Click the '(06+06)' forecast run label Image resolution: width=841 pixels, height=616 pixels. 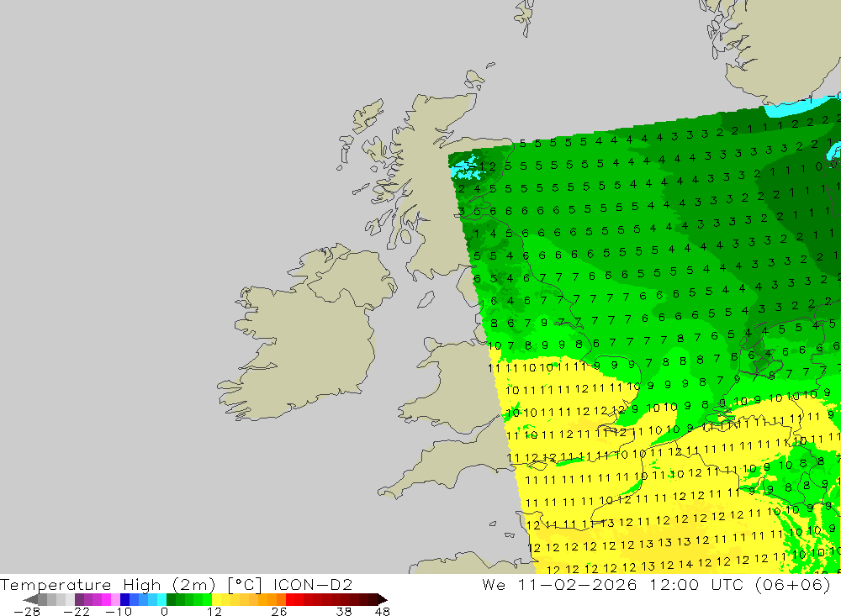(793, 585)
